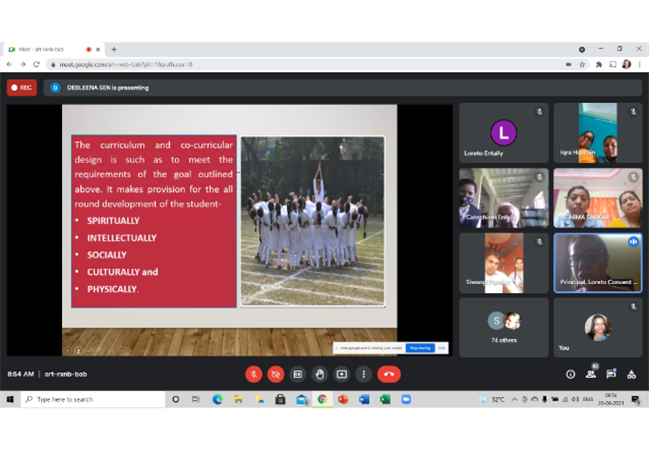Raise hand in the meeting
The height and width of the screenshot is (450, 650).
click(x=320, y=374)
